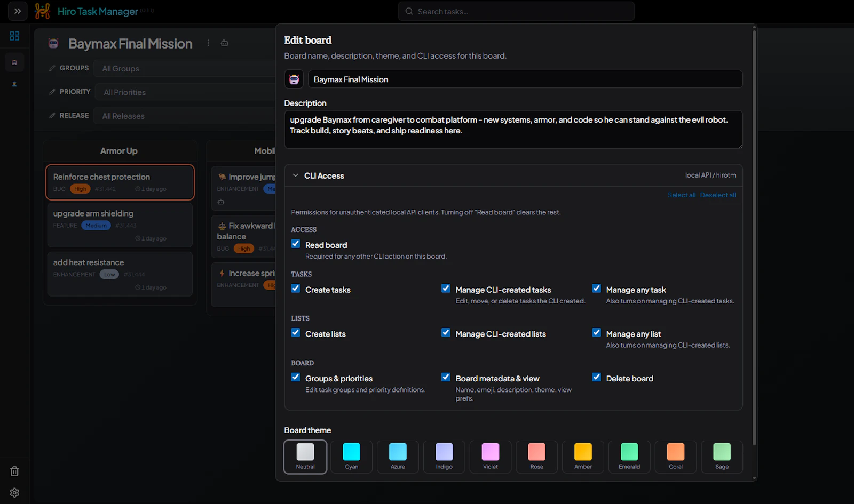Click the Baymax emoji beside the board title
Viewport: 854px width, 504px height.
click(53, 44)
